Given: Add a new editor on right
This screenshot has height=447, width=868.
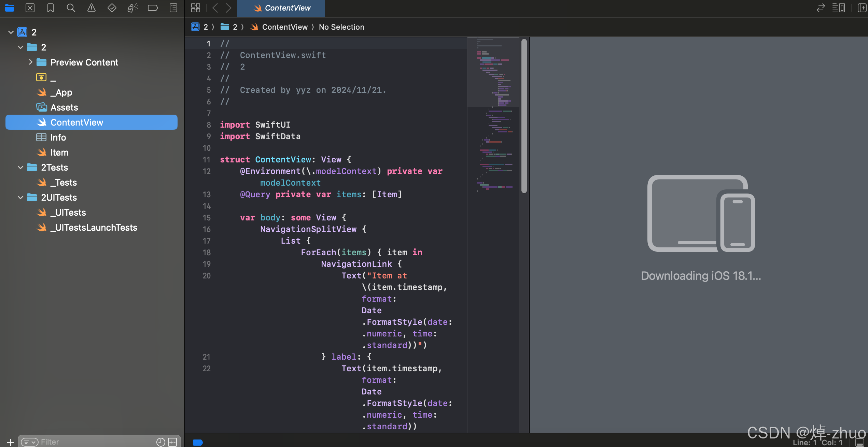Looking at the screenshot, I should tap(862, 8).
